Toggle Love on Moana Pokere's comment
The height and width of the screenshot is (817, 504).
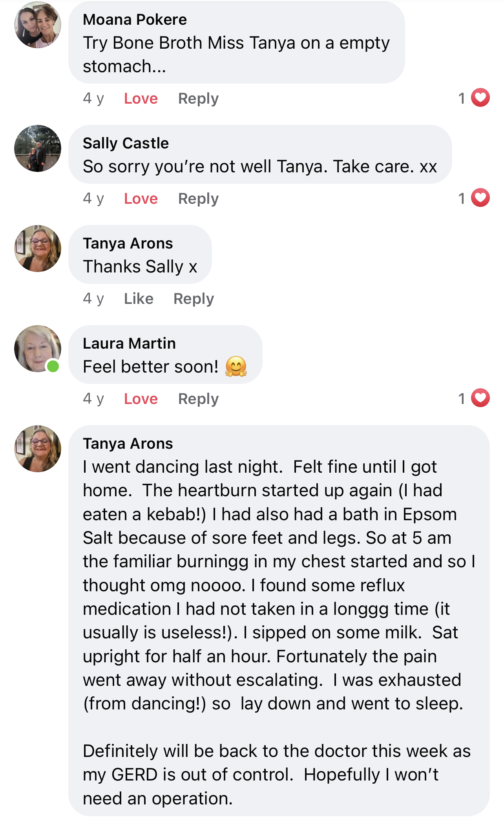pos(141,99)
